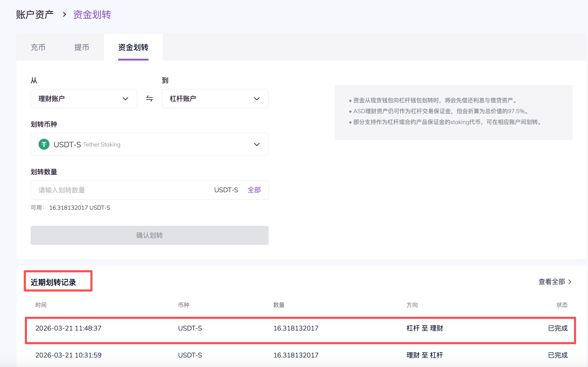Click the 10:31:59 理财至杠杆 transfer record
The image size is (588, 367).
tap(300, 355)
